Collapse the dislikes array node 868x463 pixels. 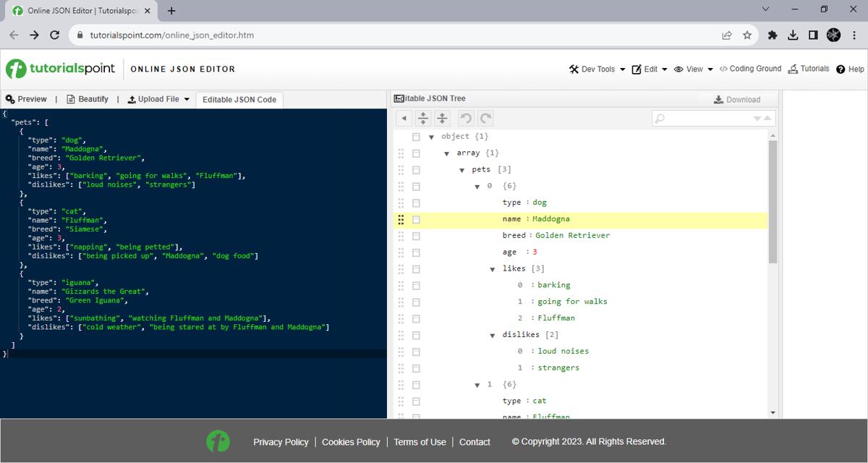coord(492,334)
